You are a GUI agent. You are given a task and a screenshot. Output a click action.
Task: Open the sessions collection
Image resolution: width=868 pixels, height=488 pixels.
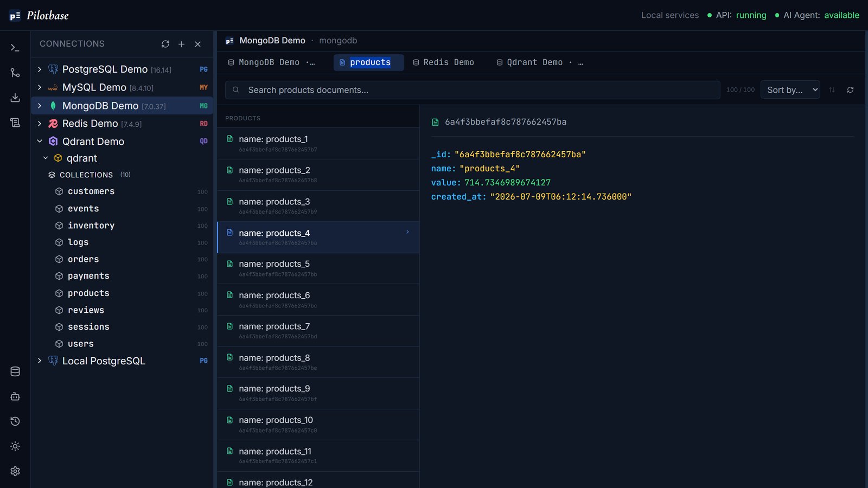tap(88, 327)
